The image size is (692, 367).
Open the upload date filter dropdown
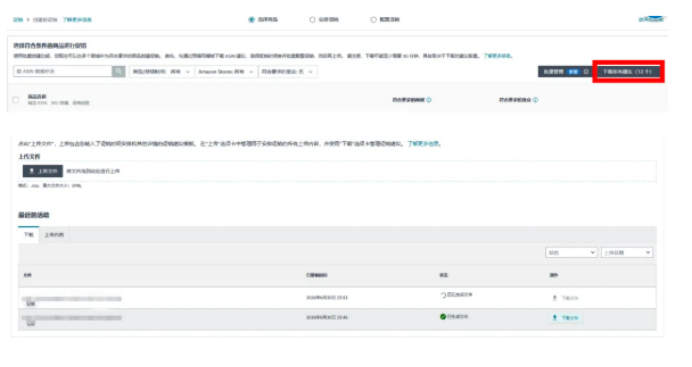627,253
